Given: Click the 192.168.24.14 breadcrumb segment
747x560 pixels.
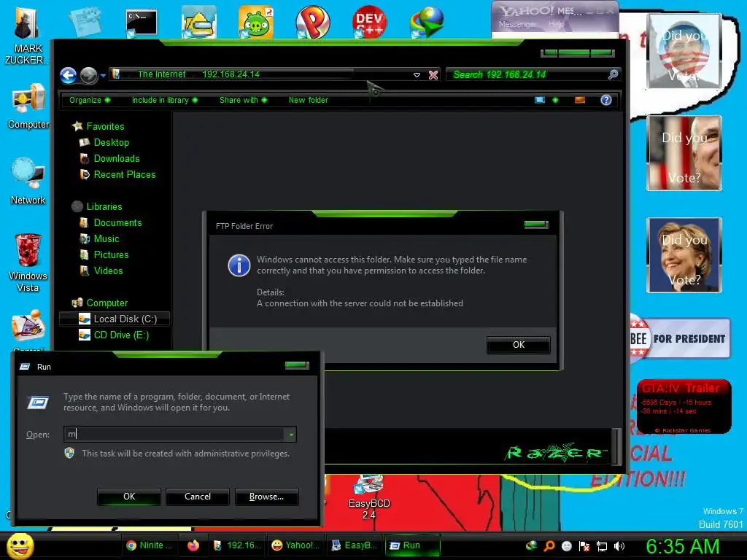Looking at the screenshot, I should (x=231, y=74).
